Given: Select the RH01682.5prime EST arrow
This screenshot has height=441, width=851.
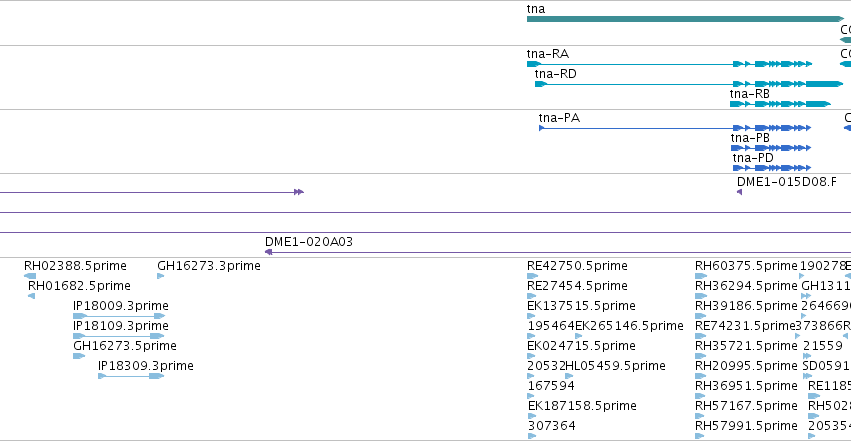Looking at the screenshot, I should point(31,296).
